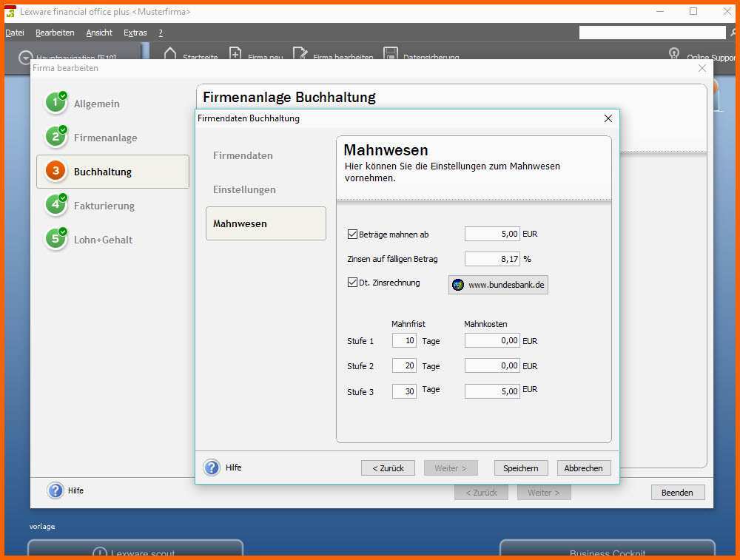Switch to the Einstellungen section
Image resolution: width=740 pixels, height=560 pixels.
(244, 189)
